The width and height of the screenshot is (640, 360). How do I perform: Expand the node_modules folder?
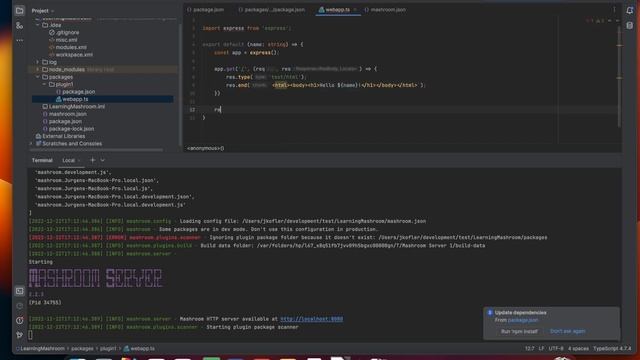38,69
